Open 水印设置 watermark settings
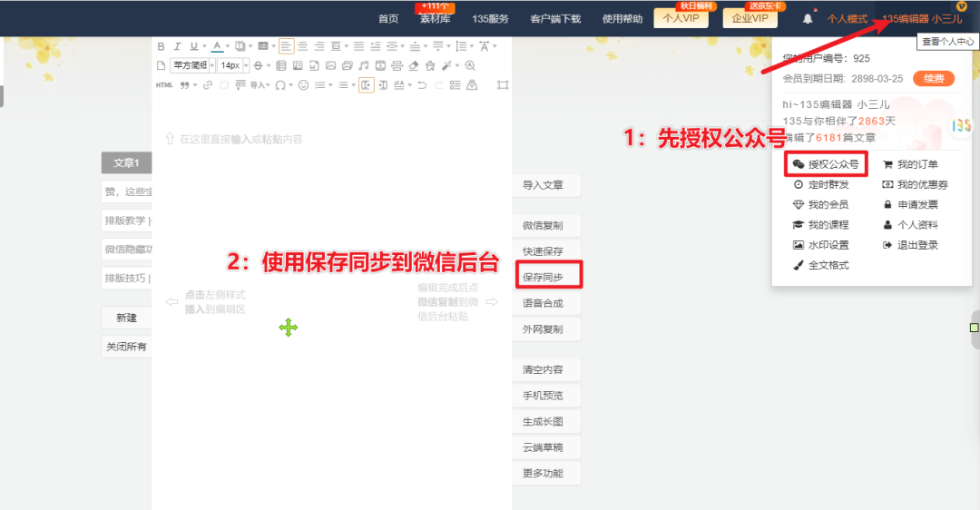 821,245
